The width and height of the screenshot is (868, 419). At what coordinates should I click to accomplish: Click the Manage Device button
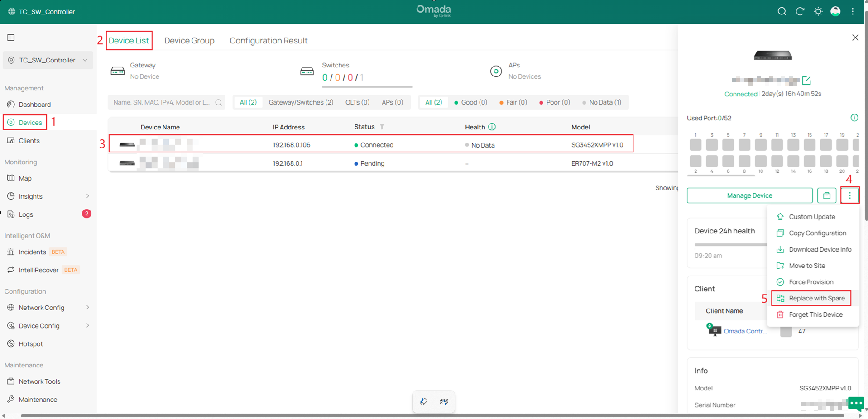[x=749, y=195]
